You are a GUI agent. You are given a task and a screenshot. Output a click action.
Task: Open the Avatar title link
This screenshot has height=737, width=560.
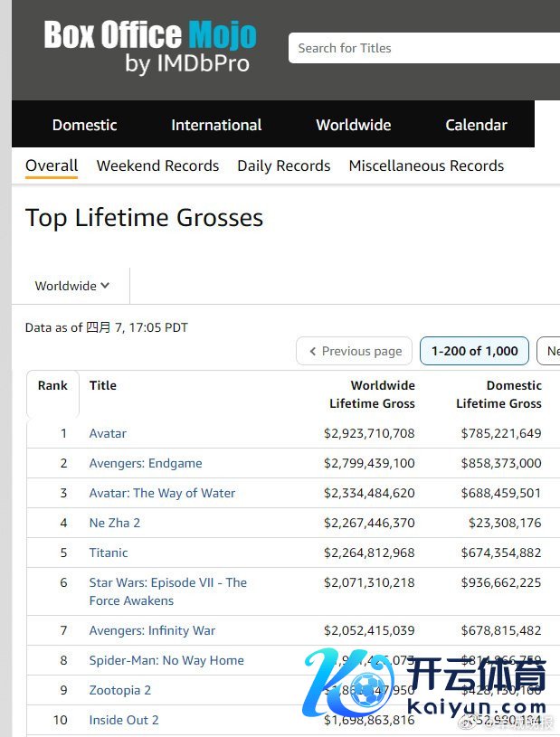pyautogui.click(x=108, y=433)
